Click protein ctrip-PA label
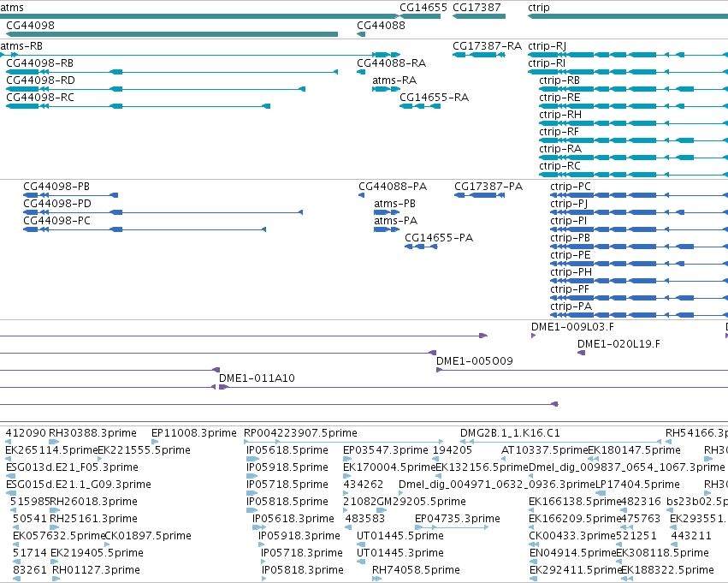Viewport: 728px width, 583px height. pos(571,307)
